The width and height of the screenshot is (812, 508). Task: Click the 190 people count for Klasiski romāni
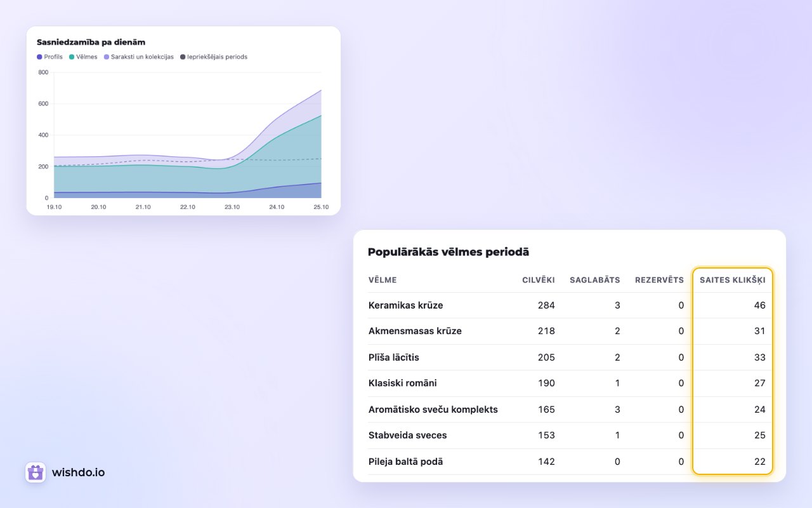[546, 383]
